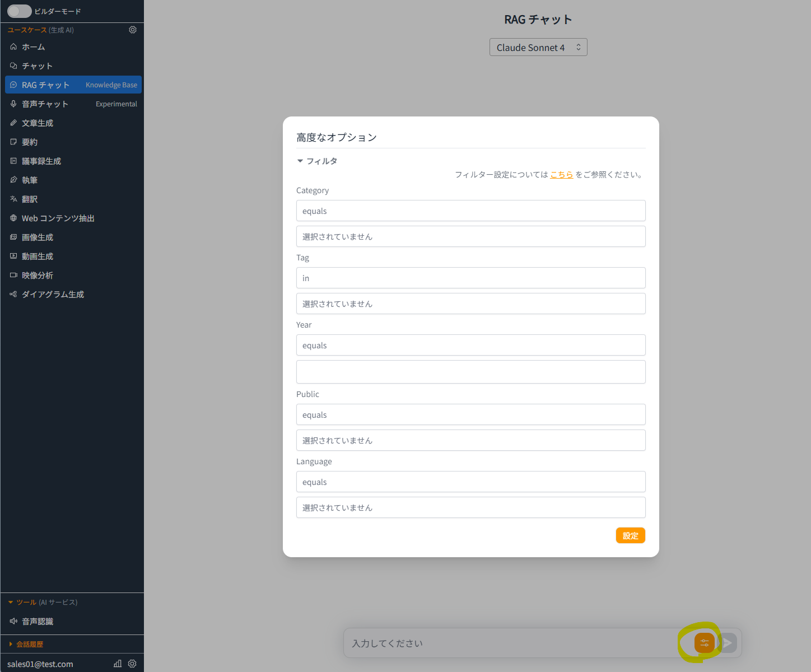Viewport: 811px width, 672px height.
Task: Click the empty Year value input
Action: [x=470, y=372]
